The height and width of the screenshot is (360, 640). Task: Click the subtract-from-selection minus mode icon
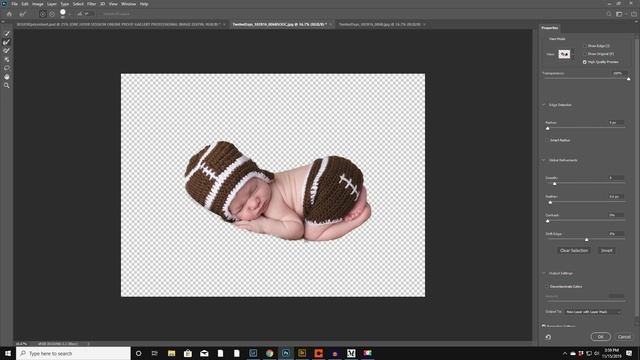(52, 14)
